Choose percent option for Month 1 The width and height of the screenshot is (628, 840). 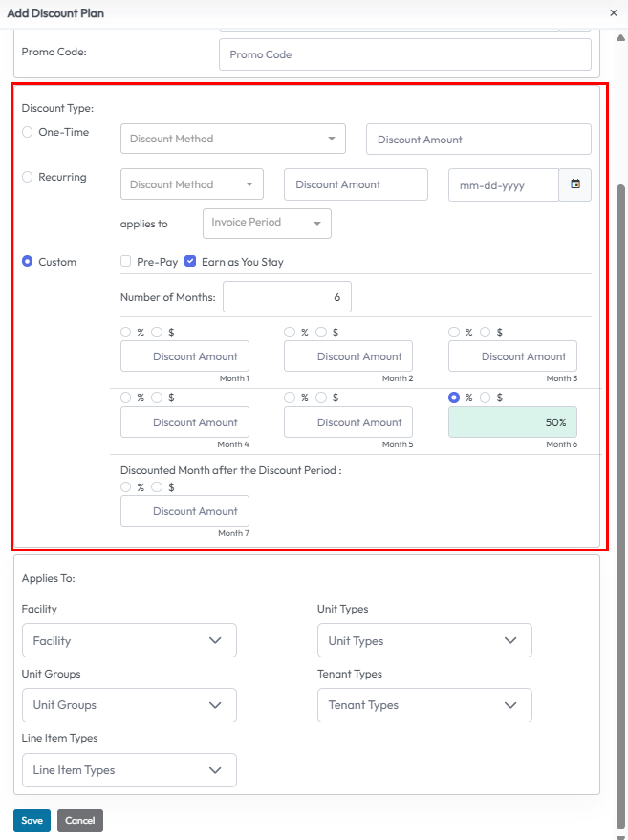pyautogui.click(x=126, y=333)
